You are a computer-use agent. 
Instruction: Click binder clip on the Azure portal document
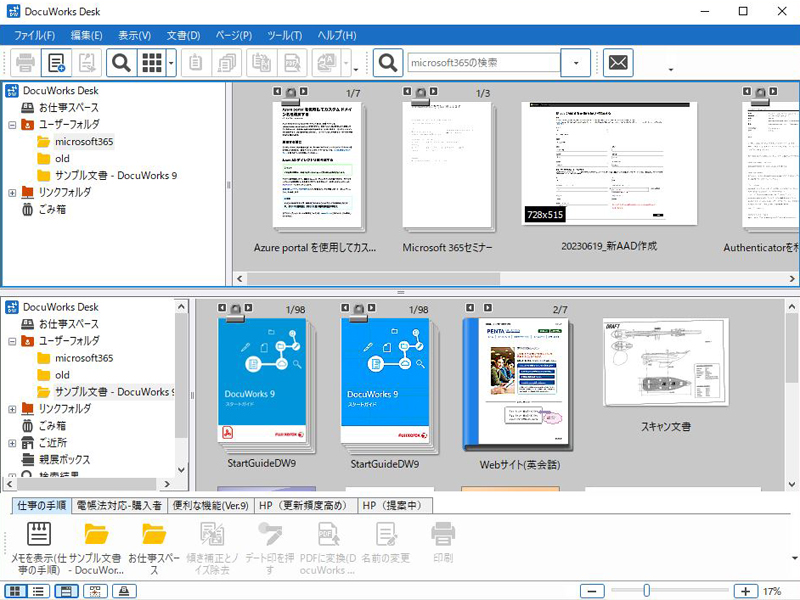(x=290, y=94)
